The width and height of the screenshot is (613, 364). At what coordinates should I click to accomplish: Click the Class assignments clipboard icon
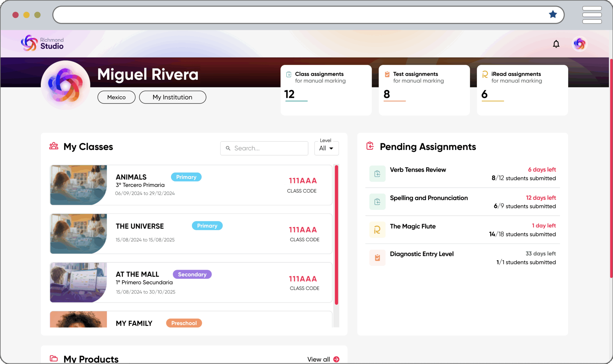(x=289, y=74)
